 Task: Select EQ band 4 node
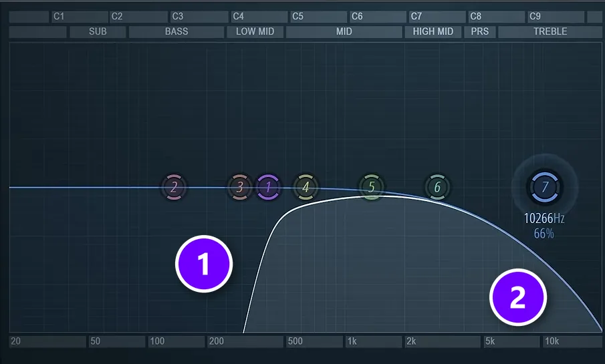pos(306,187)
